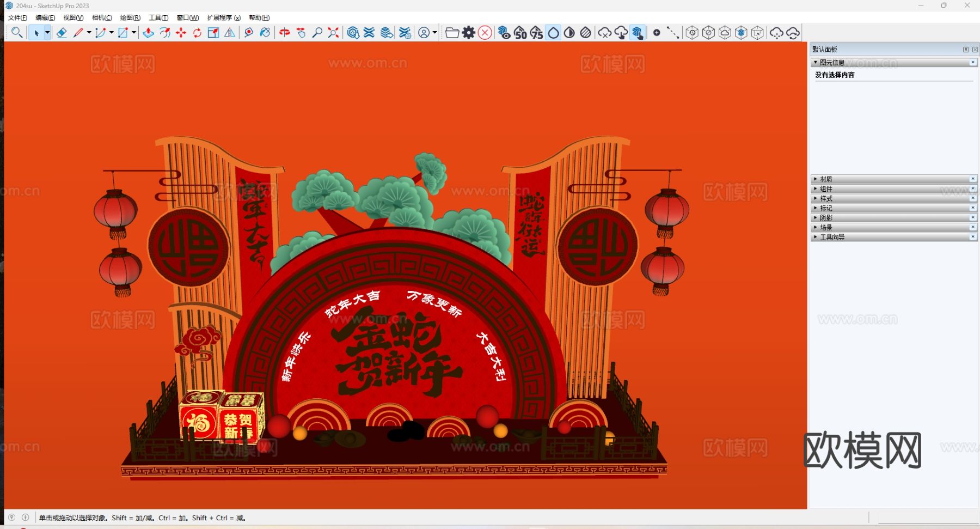This screenshot has width=980, height=529.
Task: Select the Scale tool
Action: (213, 33)
